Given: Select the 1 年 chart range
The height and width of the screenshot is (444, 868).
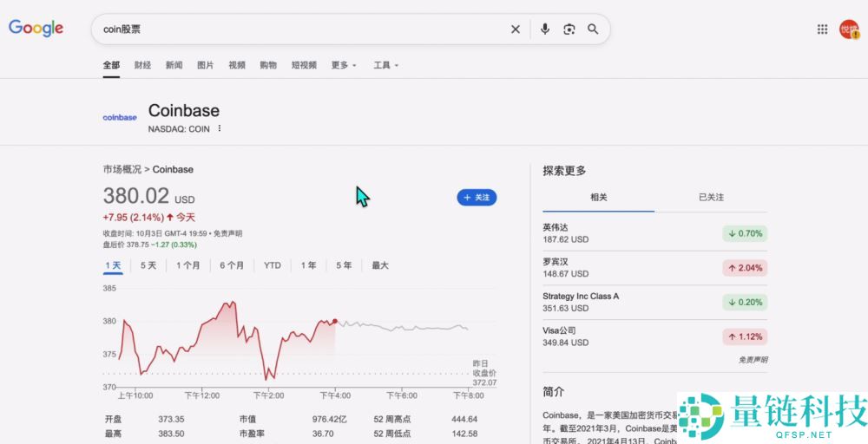Looking at the screenshot, I should (308, 265).
